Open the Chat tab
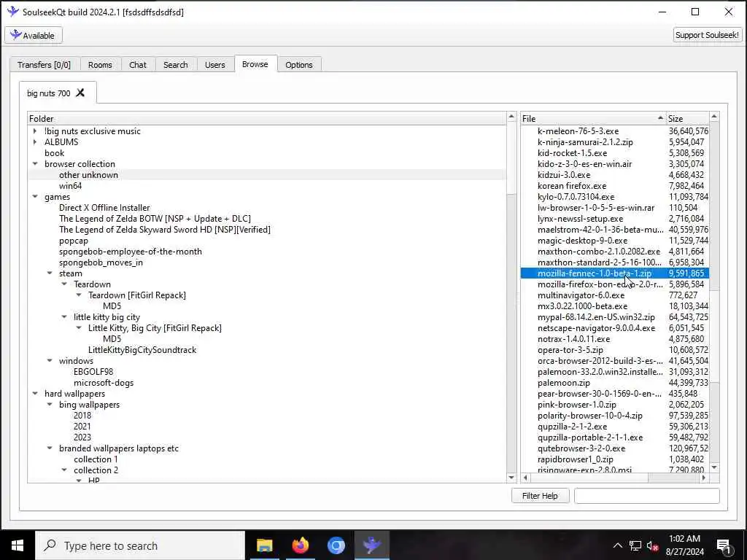Image resolution: width=747 pixels, height=560 pixels. tap(138, 65)
